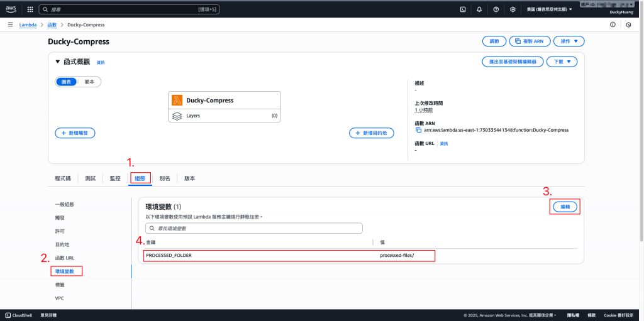
Task: Click the 調節 button
Action: pos(494,41)
